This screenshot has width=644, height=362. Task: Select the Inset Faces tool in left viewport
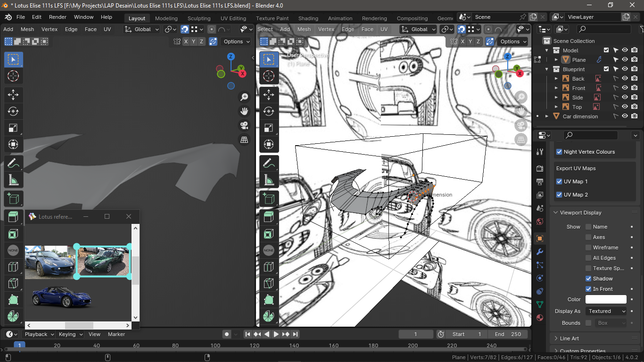tap(13, 234)
